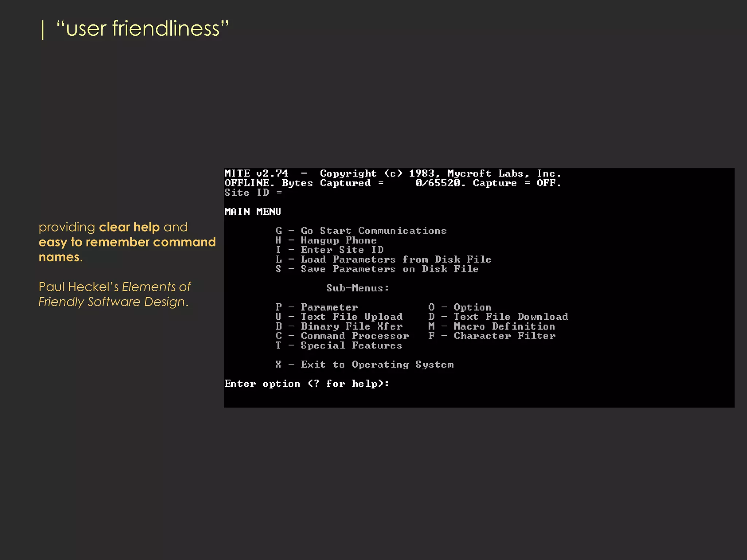Select the slide title "user friendliness"

point(143,28)
